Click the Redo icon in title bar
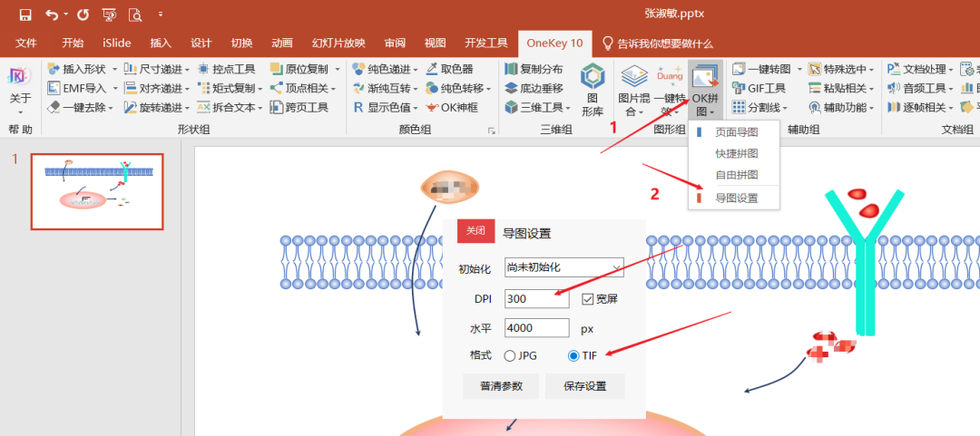 [x=83, y=15]
